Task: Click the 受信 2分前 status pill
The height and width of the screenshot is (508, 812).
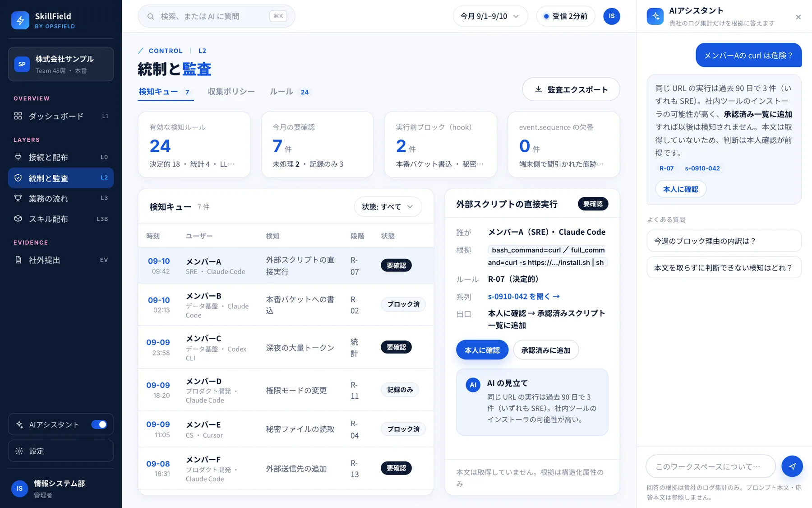Action: [x=566, y=16]
